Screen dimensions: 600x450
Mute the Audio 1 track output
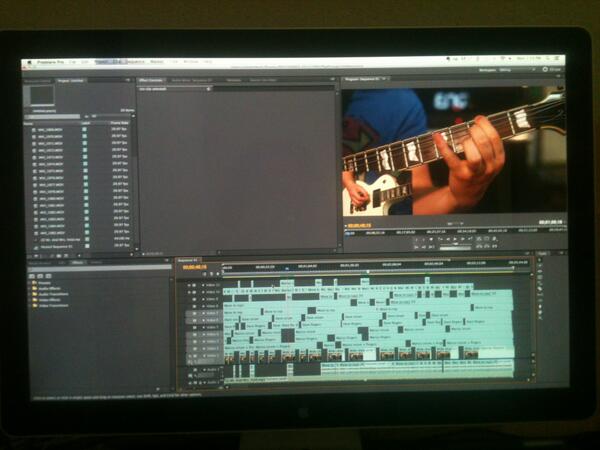189,370
